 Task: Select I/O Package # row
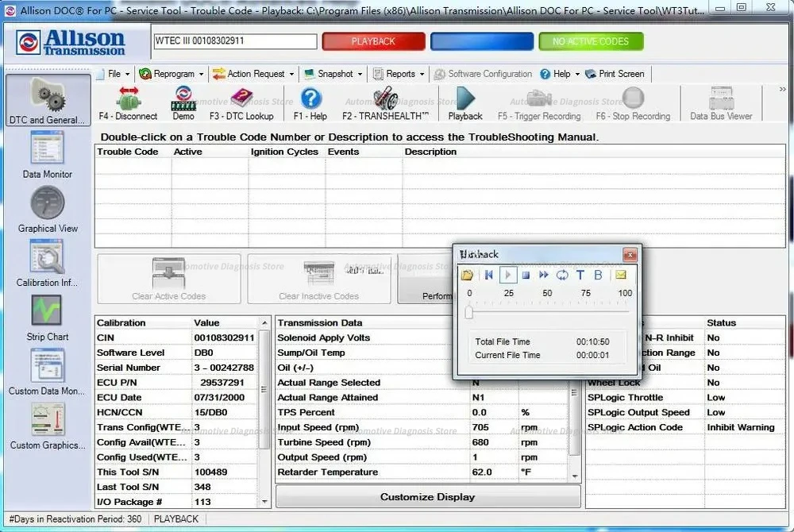coord(176,502)
